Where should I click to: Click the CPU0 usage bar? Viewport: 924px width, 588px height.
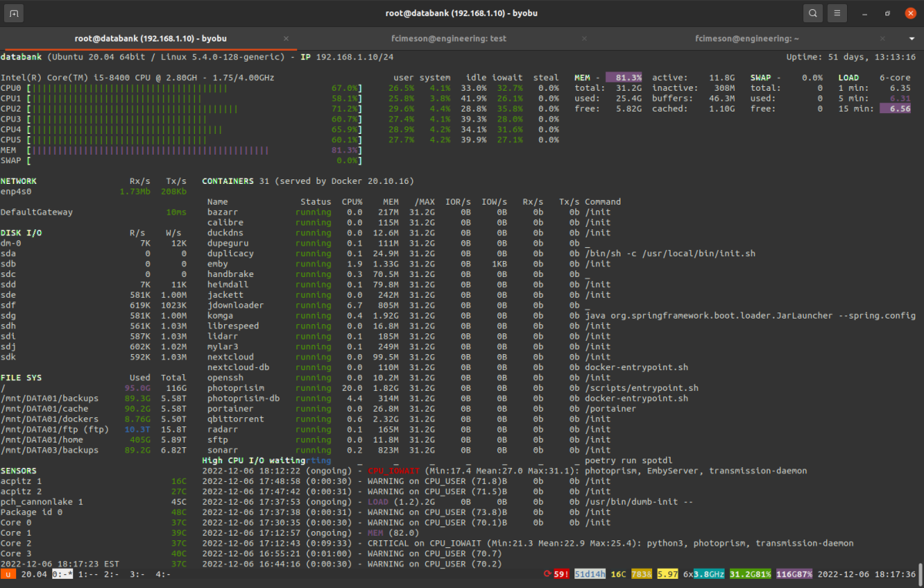[127, 88]
